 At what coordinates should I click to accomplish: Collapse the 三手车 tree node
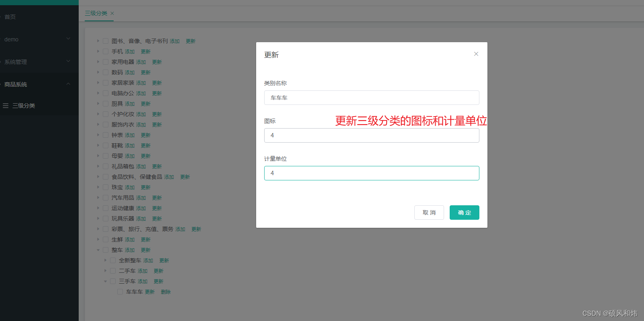[105, 281]
